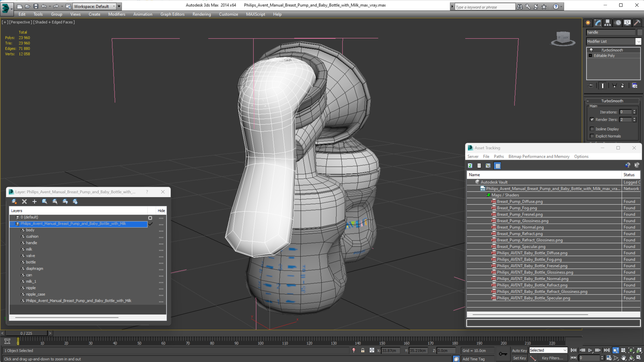Click the Key Filters button
The height and width of the screenshot is (362, 644).
pyautogui.click(x=552, y=358)
